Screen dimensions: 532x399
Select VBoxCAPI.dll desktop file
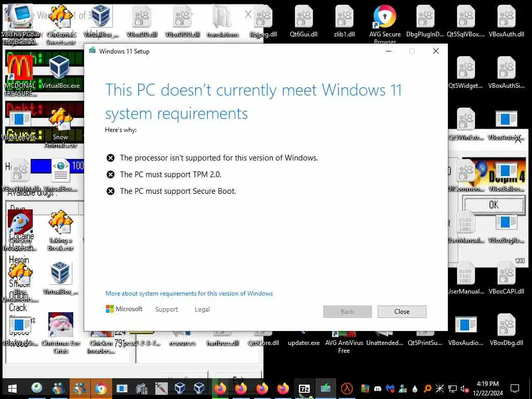click(506, 278)
